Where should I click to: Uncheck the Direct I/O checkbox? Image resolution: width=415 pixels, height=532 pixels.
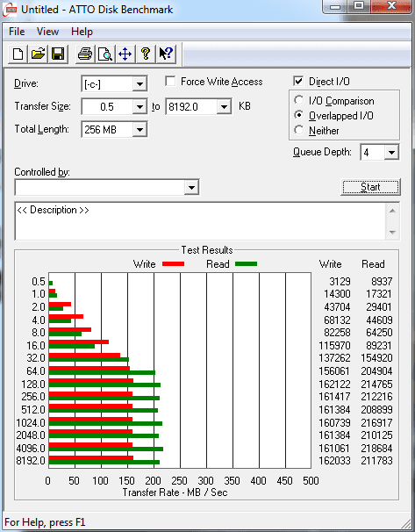(298, 82)
